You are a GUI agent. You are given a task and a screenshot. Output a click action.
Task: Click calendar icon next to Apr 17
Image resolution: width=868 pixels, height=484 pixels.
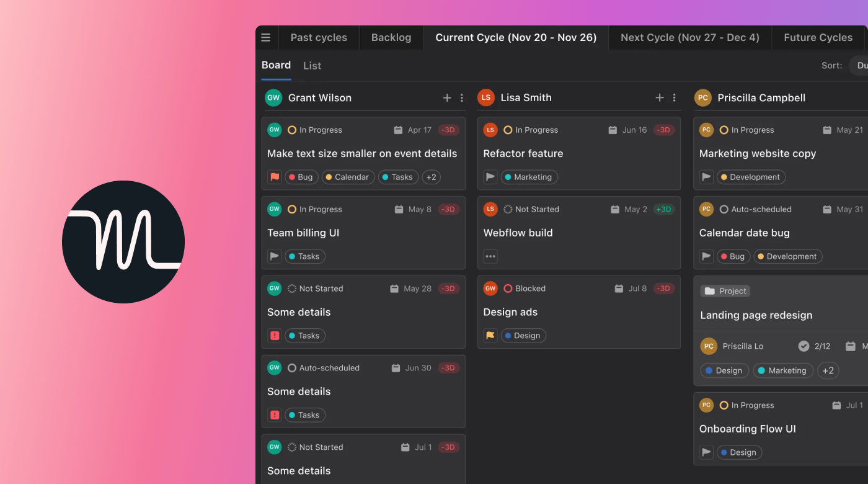(399, 130)
